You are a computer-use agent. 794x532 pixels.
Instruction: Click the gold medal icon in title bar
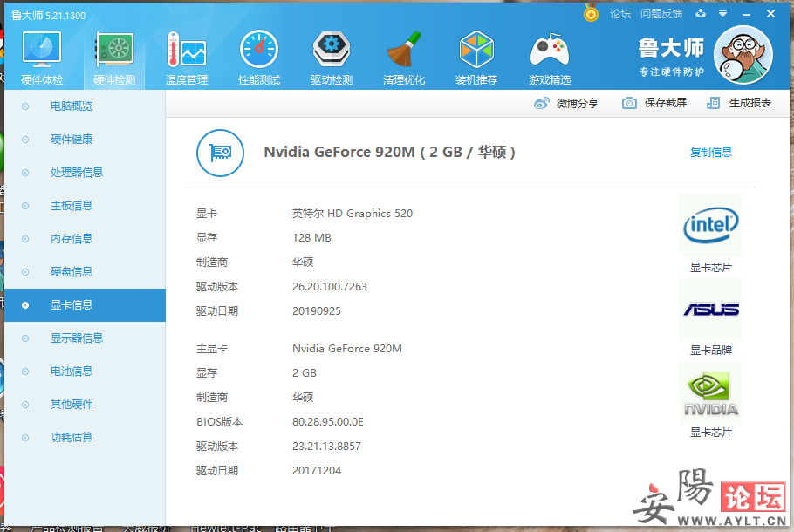(x=591, y=13)
